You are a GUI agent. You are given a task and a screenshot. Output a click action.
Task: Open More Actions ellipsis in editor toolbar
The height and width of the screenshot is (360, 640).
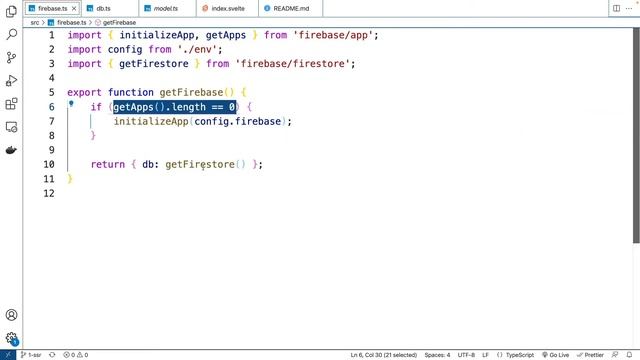coord(629,8)
